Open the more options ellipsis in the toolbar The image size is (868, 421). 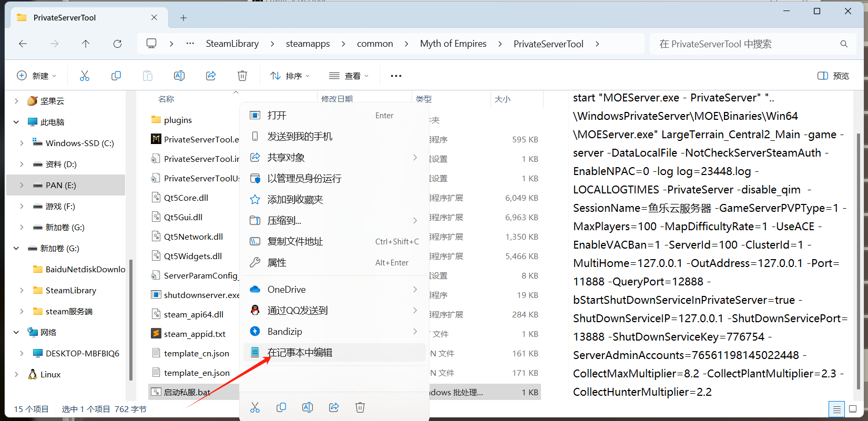396,76
